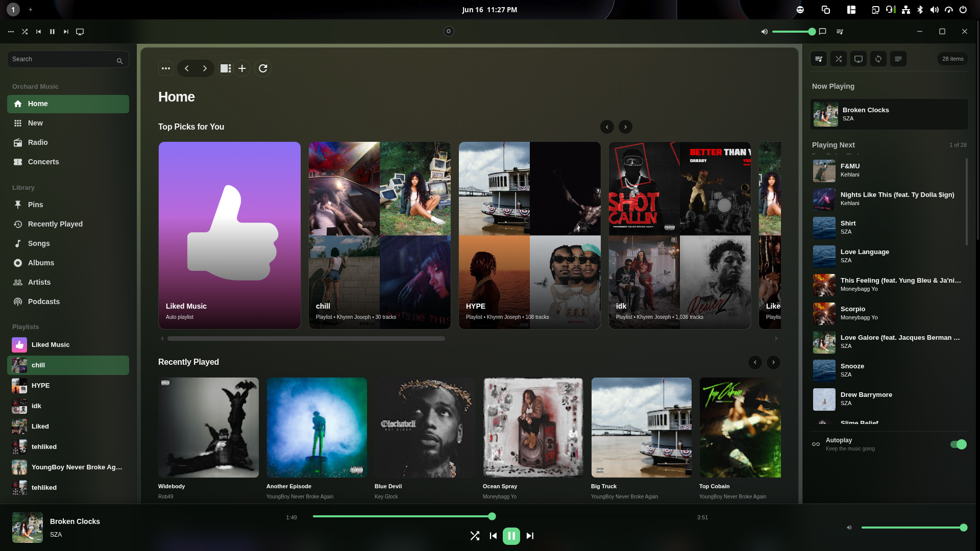The image size is (980, 551).
Task: Open Songs in Library
Action: tap(68, 243)
